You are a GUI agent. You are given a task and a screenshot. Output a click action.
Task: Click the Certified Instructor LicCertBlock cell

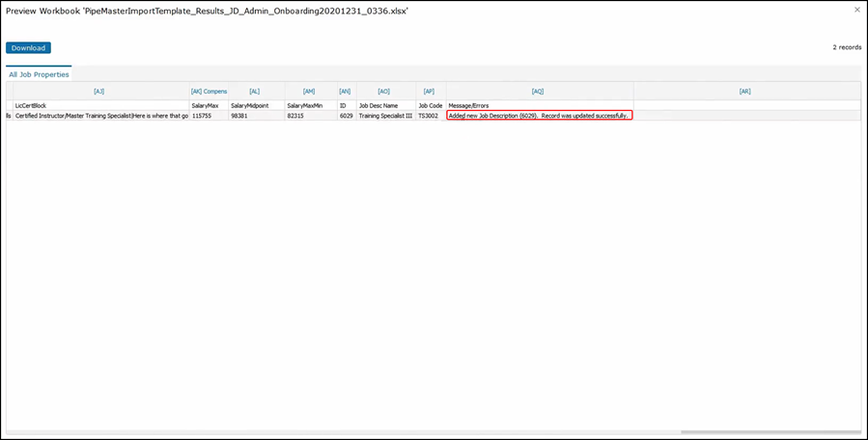point(101,116)
